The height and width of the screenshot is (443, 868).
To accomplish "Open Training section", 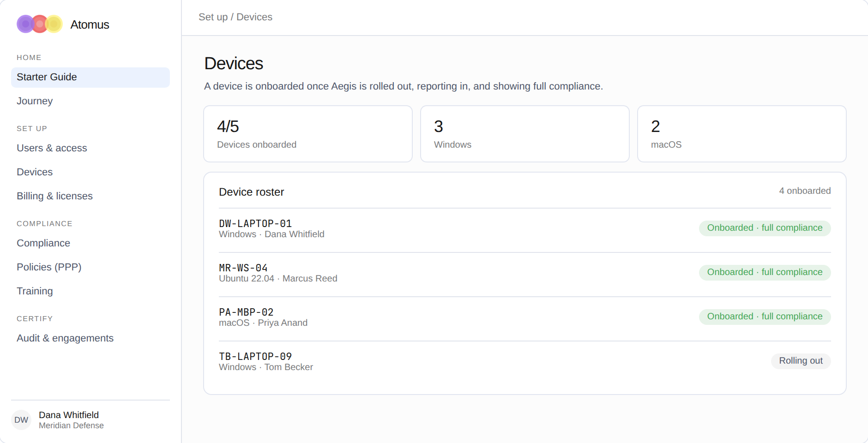I will coord(90,292).
